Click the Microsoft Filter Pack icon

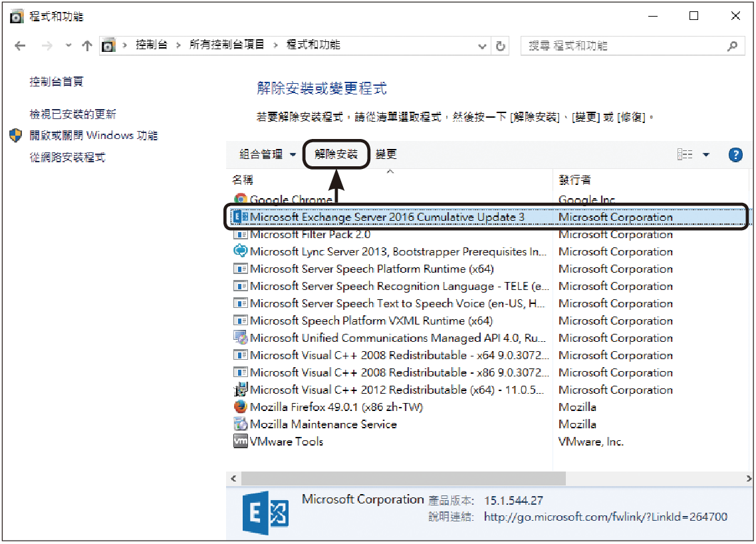pos(240,234)
